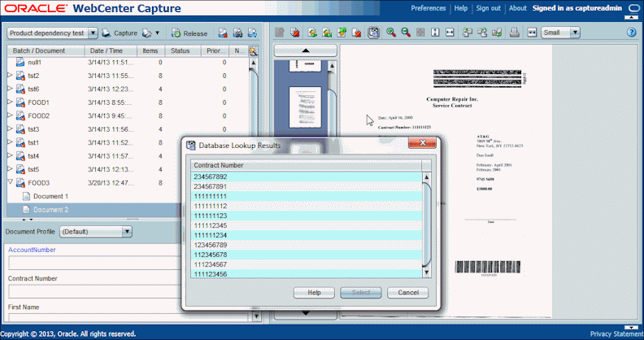Click the refresh batch list icon
644x340 pixels.
(252, 33)
